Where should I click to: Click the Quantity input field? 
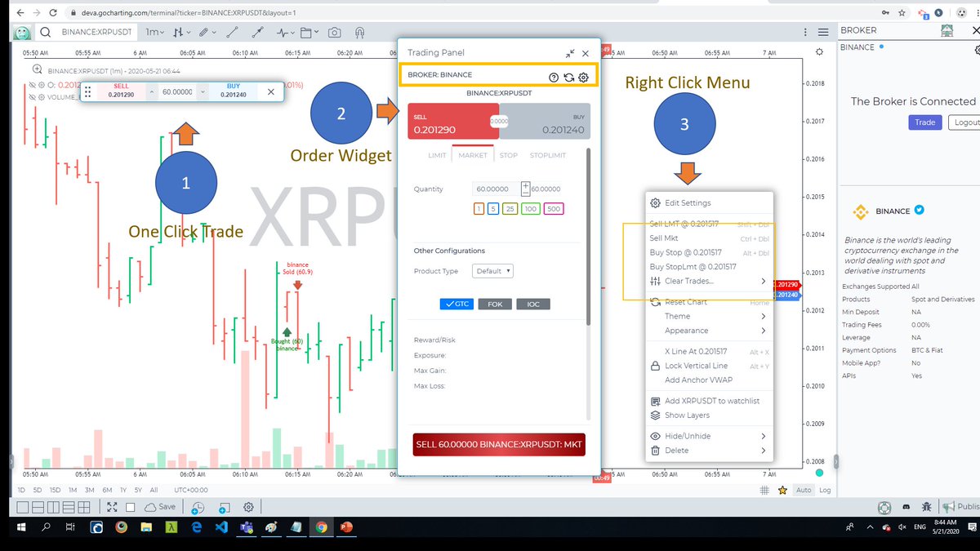(x=497, y=189)
